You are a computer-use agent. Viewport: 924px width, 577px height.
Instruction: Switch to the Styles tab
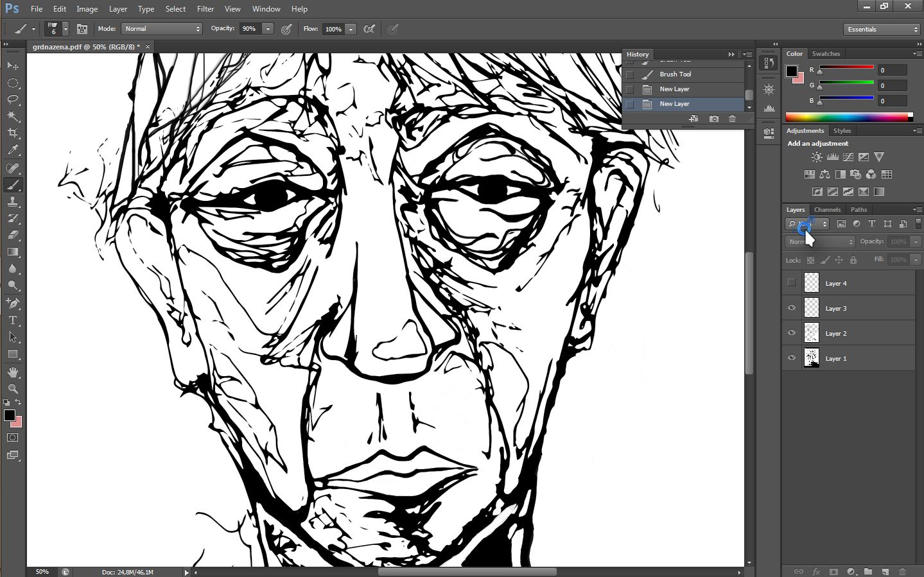(842, 131)
